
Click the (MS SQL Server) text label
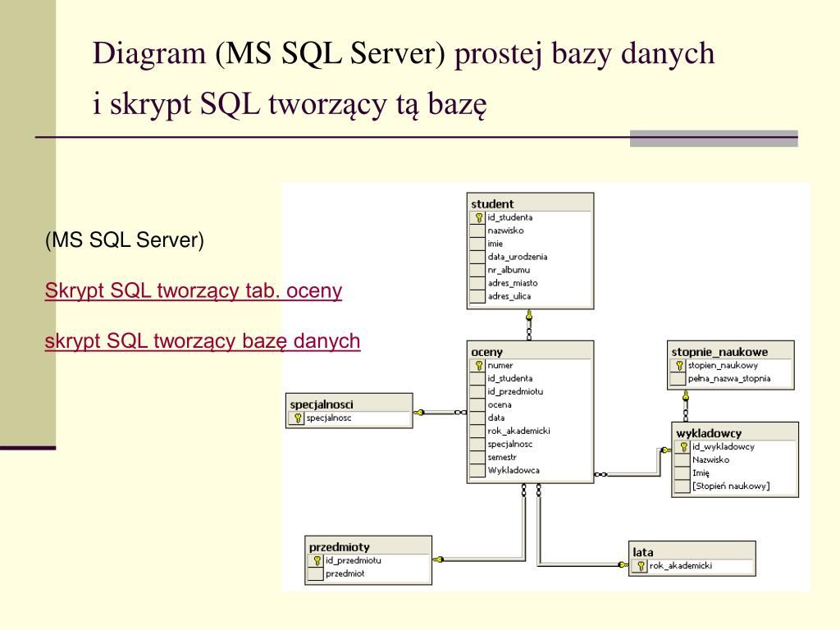tap(125, 240)
